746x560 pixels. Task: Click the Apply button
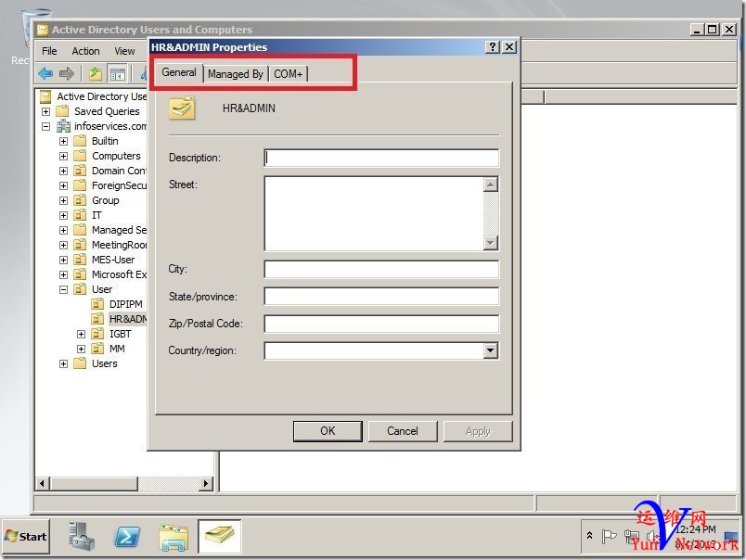point(478,431)
